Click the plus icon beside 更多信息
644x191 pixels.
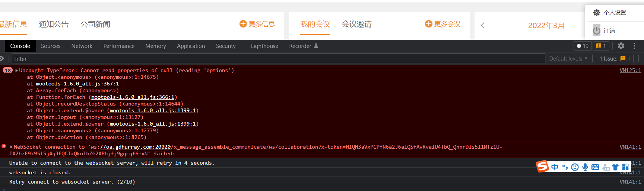point(243,24)
